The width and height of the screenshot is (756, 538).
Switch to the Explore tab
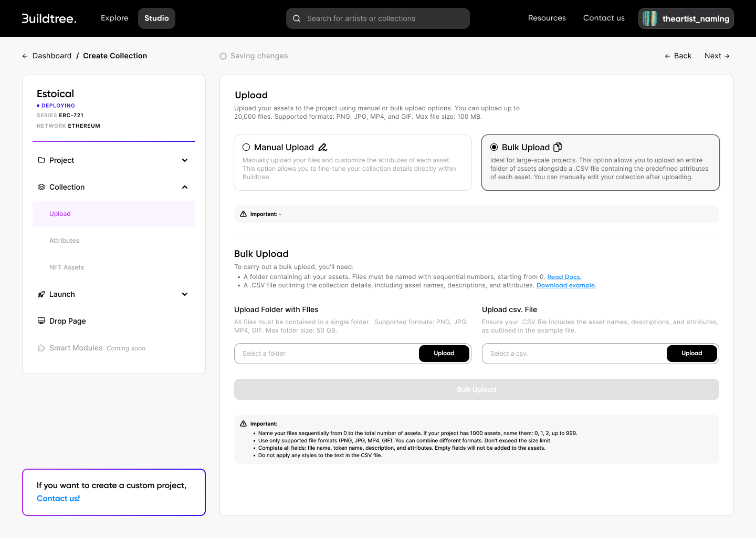pos(114,18)
